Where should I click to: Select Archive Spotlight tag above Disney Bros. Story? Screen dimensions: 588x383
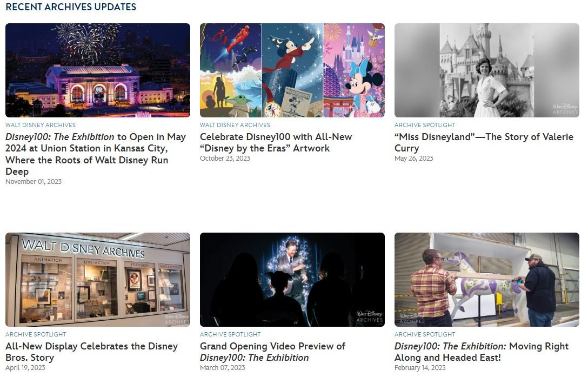pos(36,334)
